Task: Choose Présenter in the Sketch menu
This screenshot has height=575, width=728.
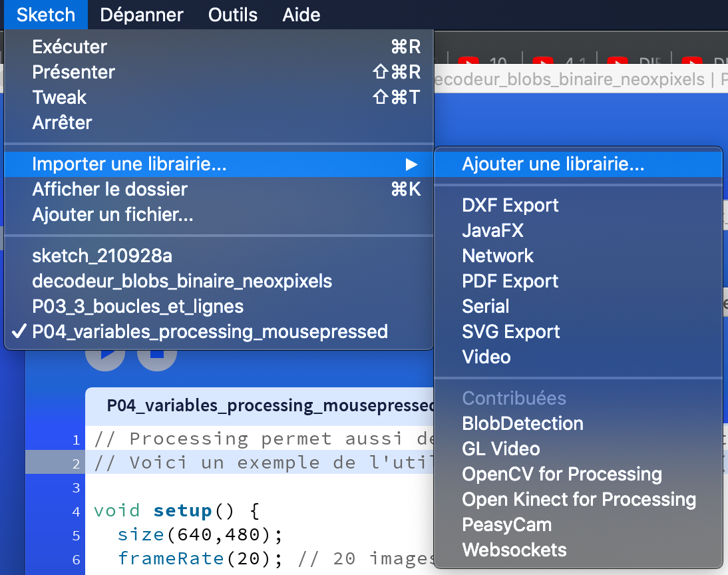Action: pyautogui.click(x=73, y=72)
